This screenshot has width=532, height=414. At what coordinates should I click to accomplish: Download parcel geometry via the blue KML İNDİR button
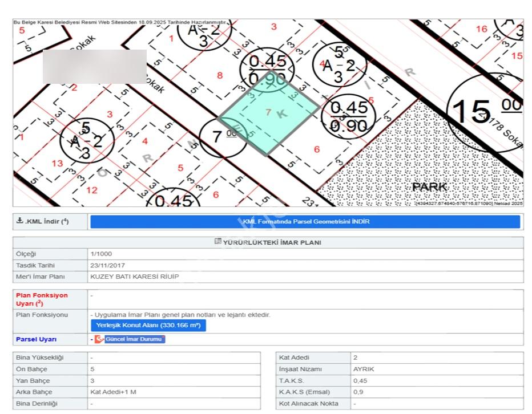[305, 222]
